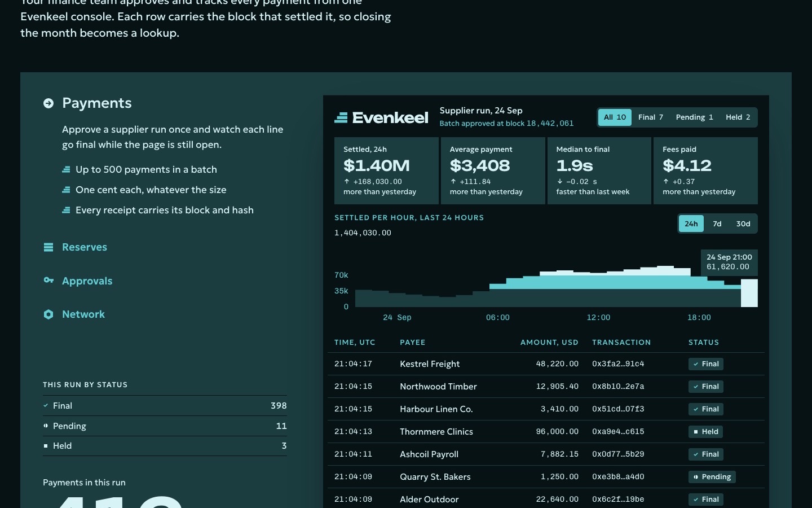Click the down arrow in Median to final card

pos(559,181)
